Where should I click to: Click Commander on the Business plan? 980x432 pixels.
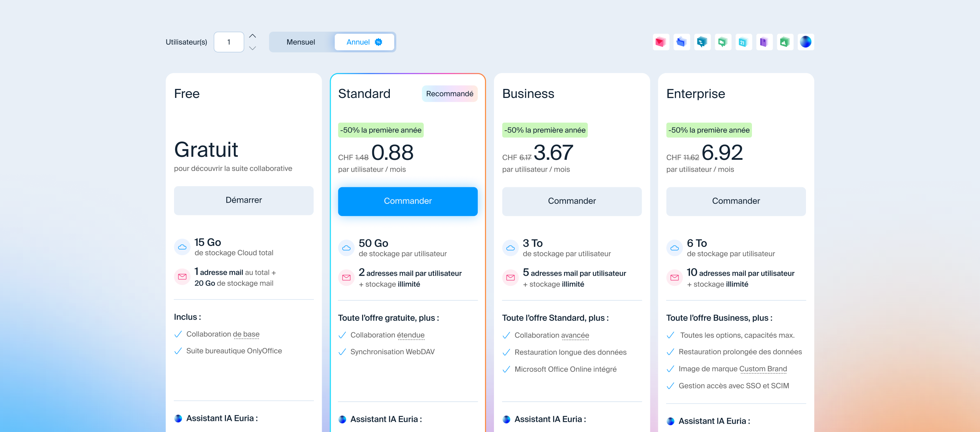[572, 201]
